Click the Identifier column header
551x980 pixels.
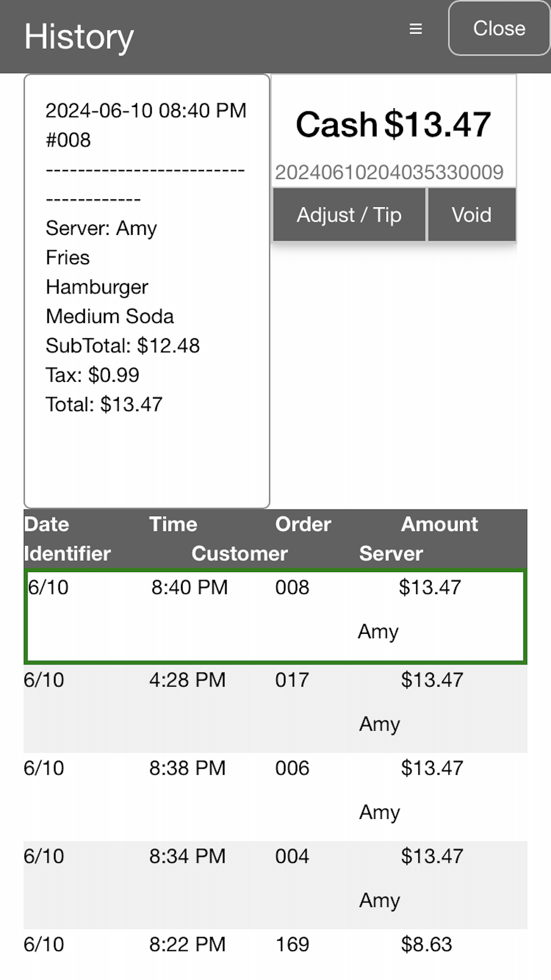click(67, 553)
